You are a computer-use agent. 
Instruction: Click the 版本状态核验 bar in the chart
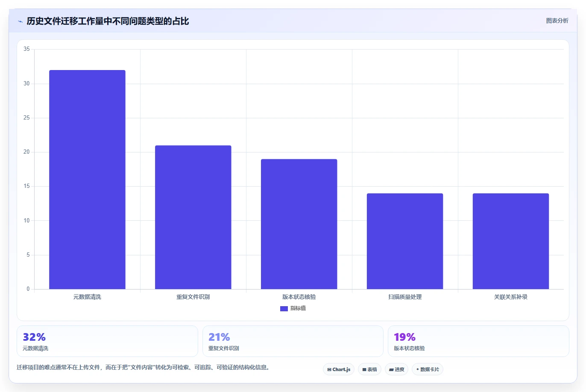point(299,224)
